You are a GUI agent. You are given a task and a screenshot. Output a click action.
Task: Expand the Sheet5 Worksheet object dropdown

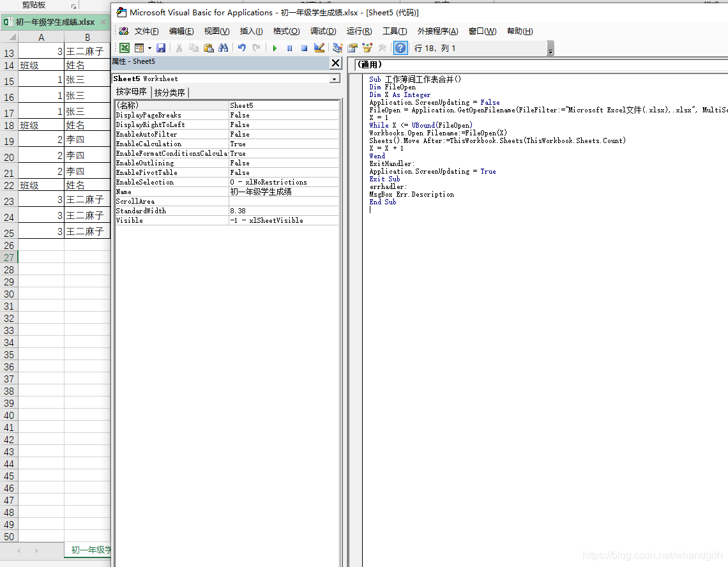click(334, 79)
